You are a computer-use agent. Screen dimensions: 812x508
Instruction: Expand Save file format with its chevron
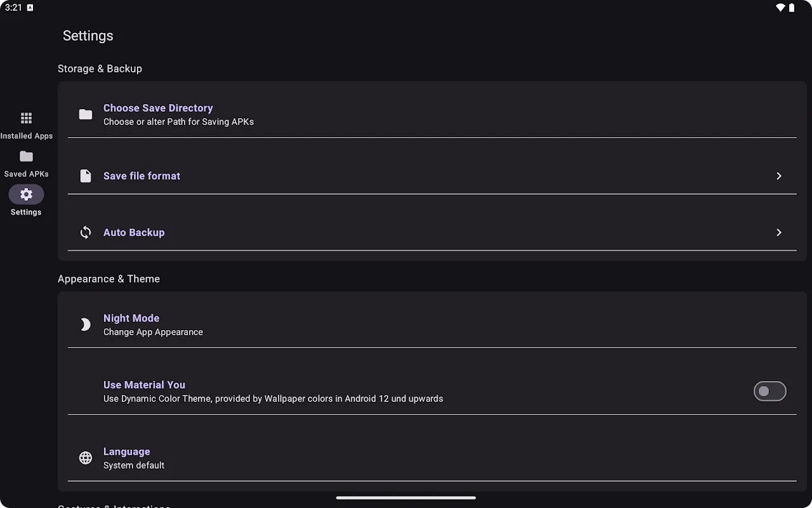[x=779, y=176]
